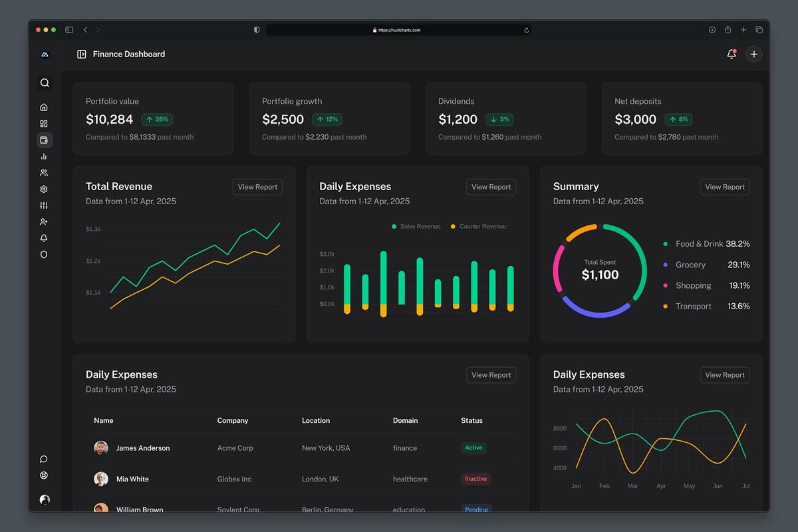This screenshot has height=532, width=798.
Task: Open the sliders adjustments icon in sidebar
Action: (44, 205)
